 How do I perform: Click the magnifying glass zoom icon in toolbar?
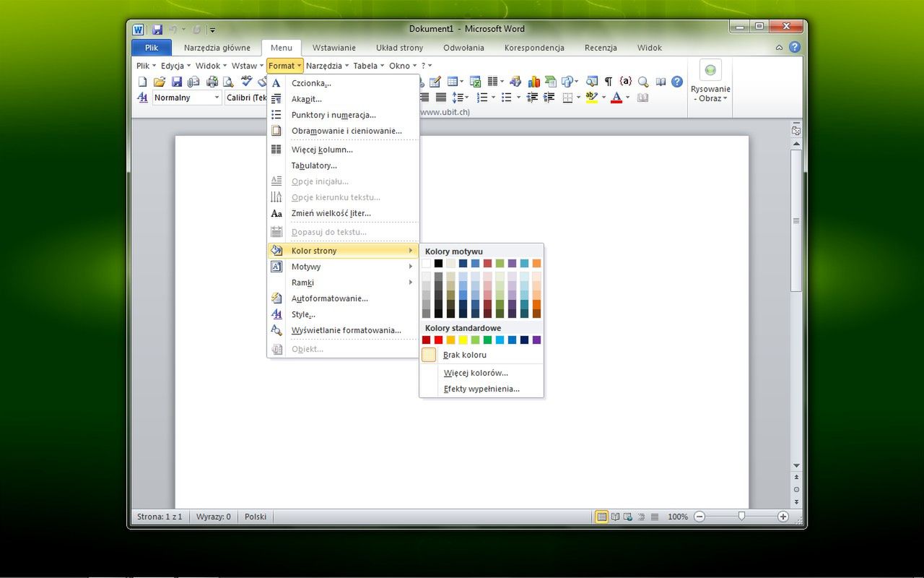click(x=643, y=82)
